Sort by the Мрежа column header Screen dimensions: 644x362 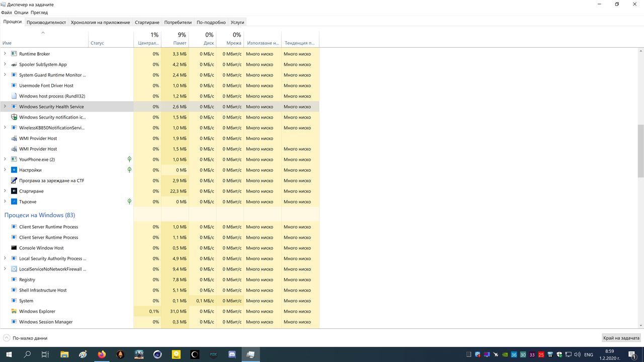[230, 39]
